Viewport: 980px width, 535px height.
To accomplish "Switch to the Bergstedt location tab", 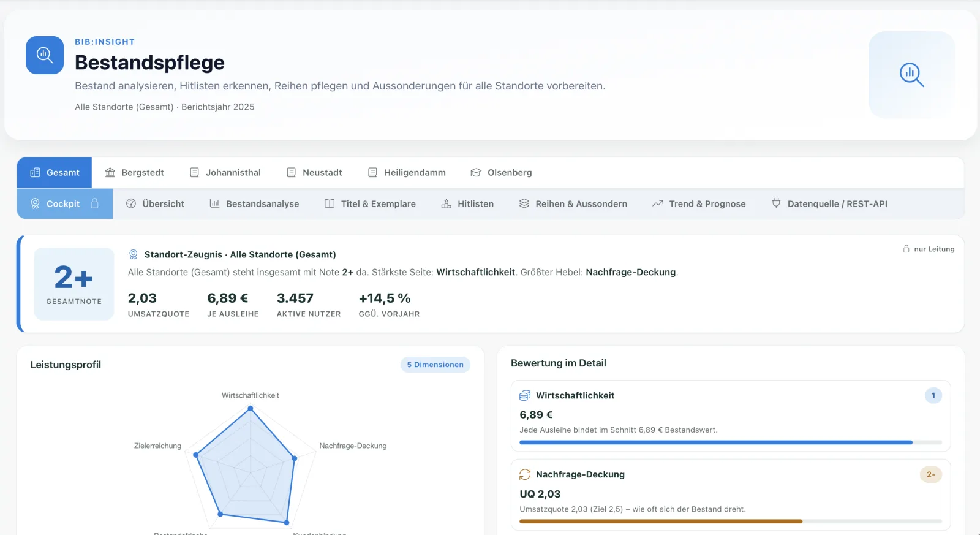I will [x=135, y=173].
